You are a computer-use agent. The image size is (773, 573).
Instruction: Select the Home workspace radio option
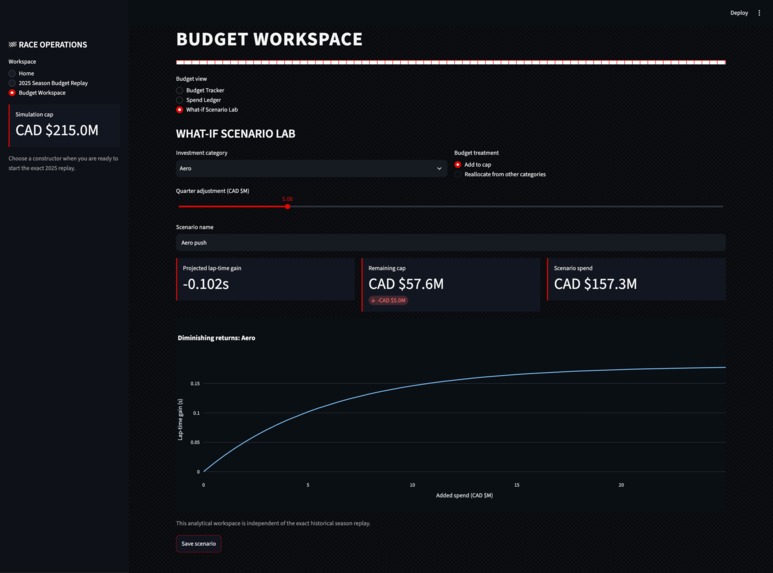click(x=22, y=73)
